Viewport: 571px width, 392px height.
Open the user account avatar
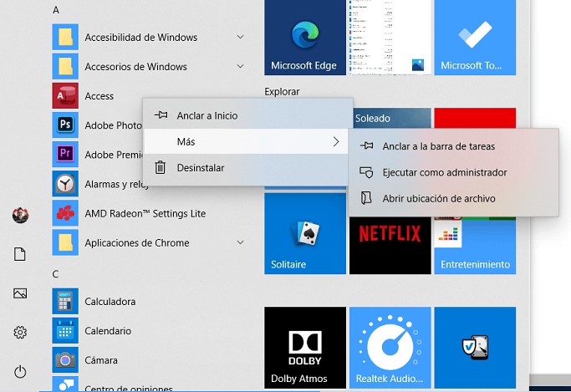click(20, 216)
